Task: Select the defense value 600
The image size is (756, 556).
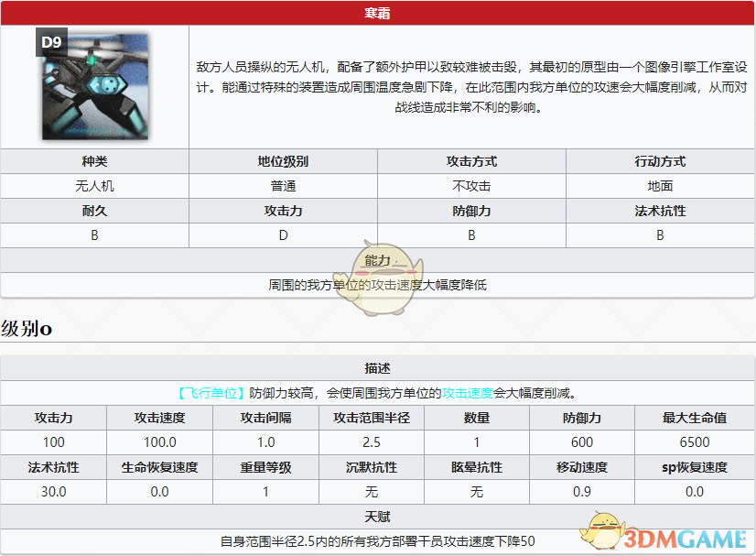Action: [582, 442]
